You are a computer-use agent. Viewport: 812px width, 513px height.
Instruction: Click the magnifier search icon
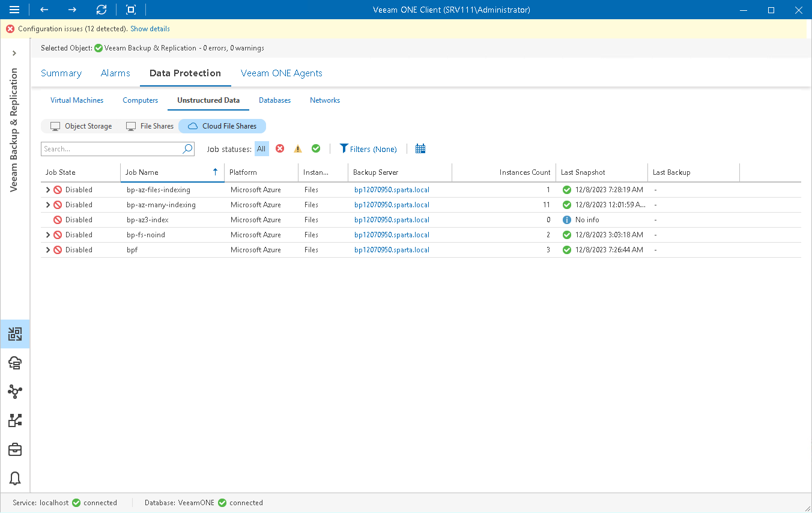click(188, 149)
